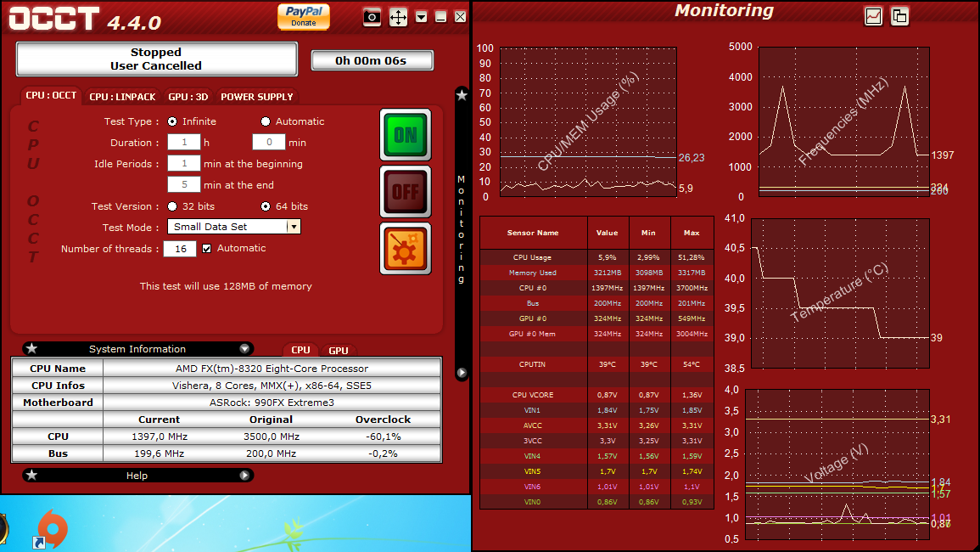Open the down-arrow options menu in title bar
This screenshot has height=552, width=980.
tap(421, 17)
